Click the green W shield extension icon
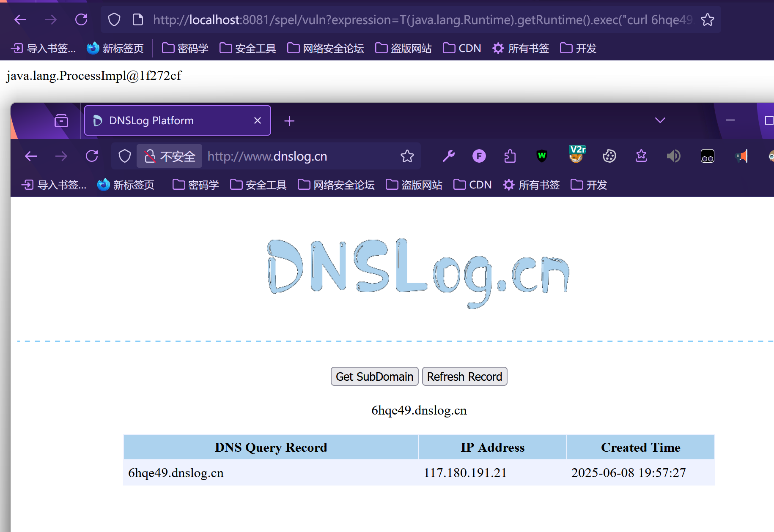The height and width of the screenshot is (532, 774). pos(542,156)
